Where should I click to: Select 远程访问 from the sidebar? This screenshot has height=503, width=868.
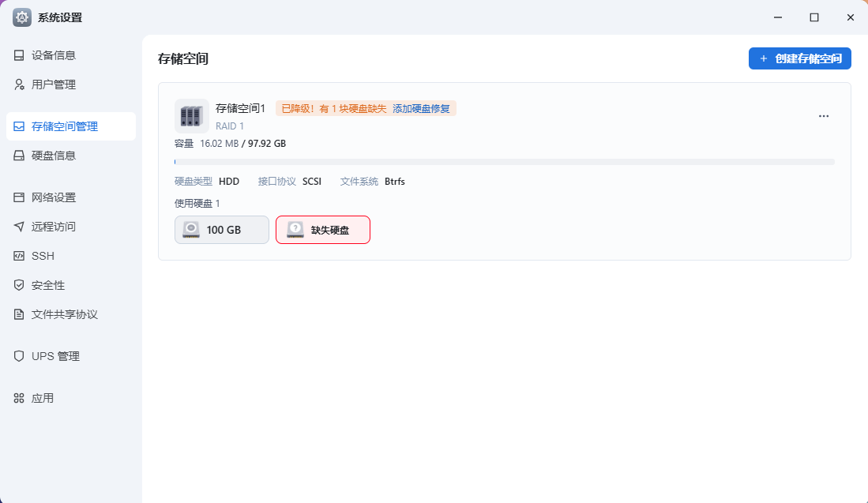click(54, 227)
